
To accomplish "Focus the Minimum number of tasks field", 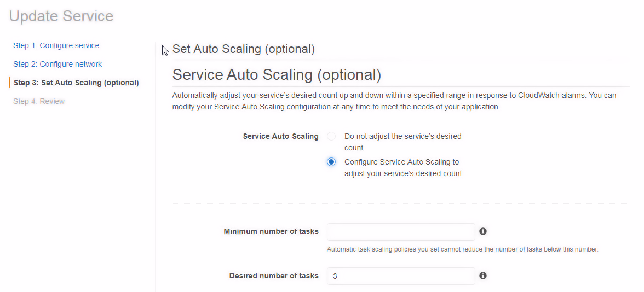I will (x=401, y=232).
